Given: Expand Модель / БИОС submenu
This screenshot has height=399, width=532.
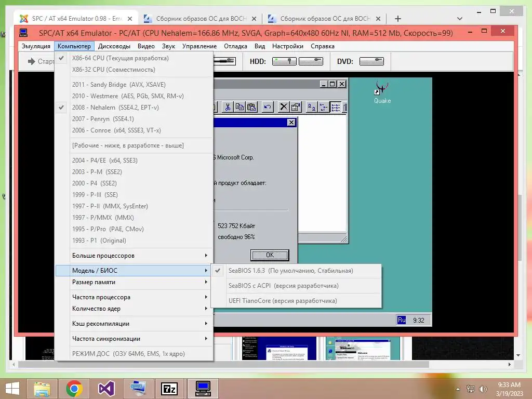Looking at the screenshot, I should (134, 270).
